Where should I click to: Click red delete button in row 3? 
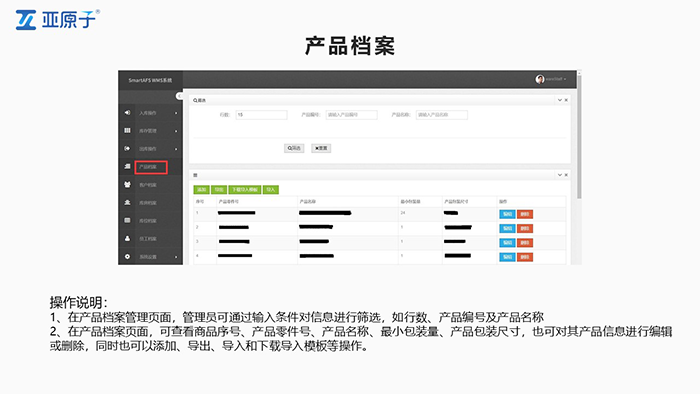point(525,243)
